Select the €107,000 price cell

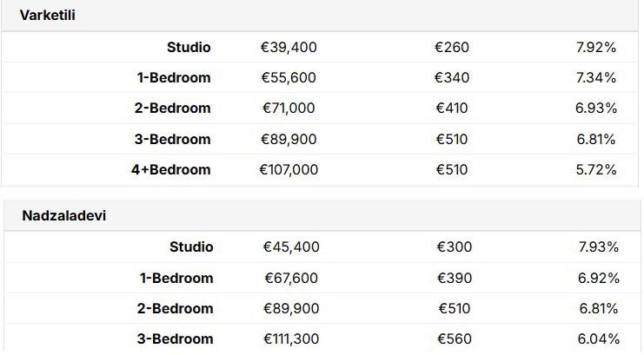(x=289, y=169)
